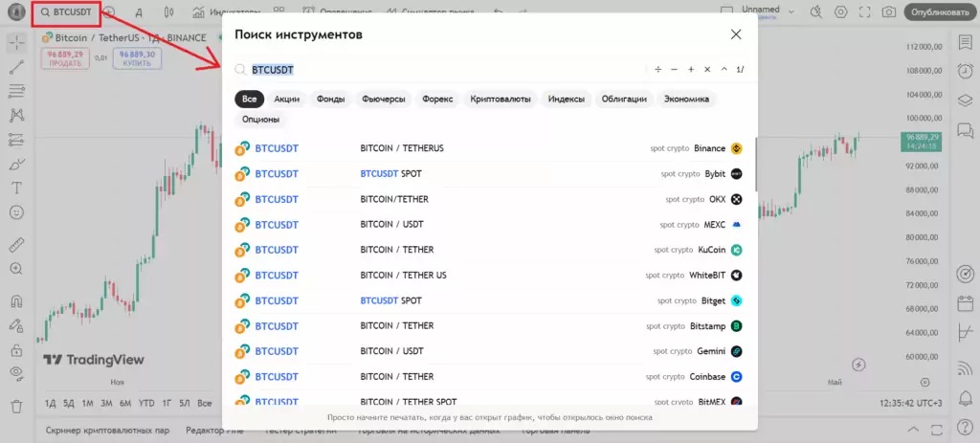Viewport: 980px width, 443px height.
Task: Close the Поиск инструментов dialog
Action: tap(736, 34)
